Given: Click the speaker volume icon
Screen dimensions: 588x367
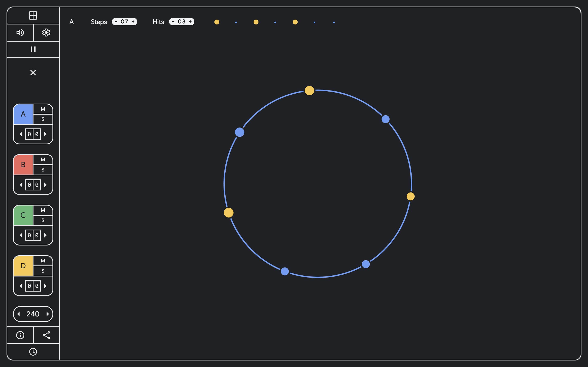Looking at the screenshot, I should click(x=20, y=33).
